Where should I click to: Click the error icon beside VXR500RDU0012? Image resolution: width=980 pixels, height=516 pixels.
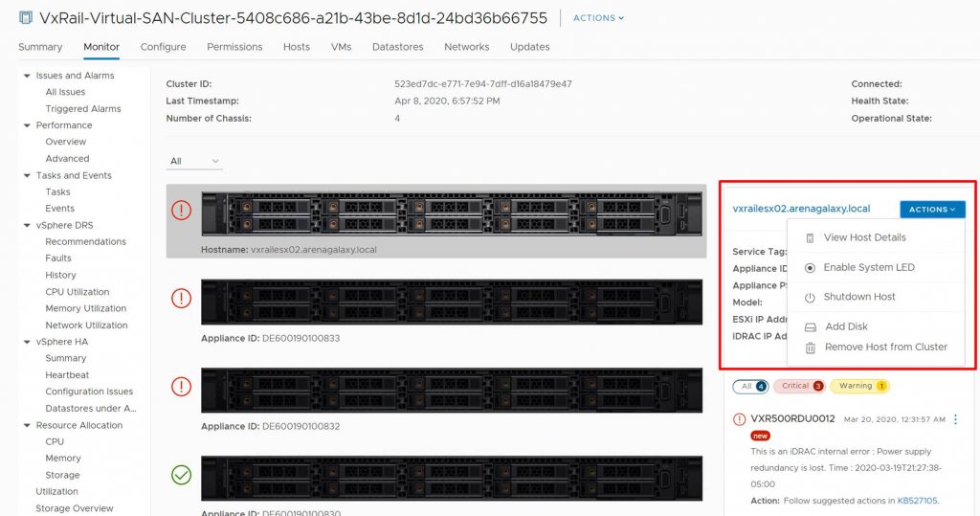[740, 419]
